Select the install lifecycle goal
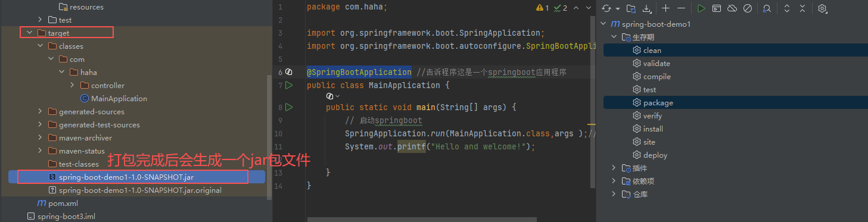Screen dimensions: 868x222 pos(654,129)
